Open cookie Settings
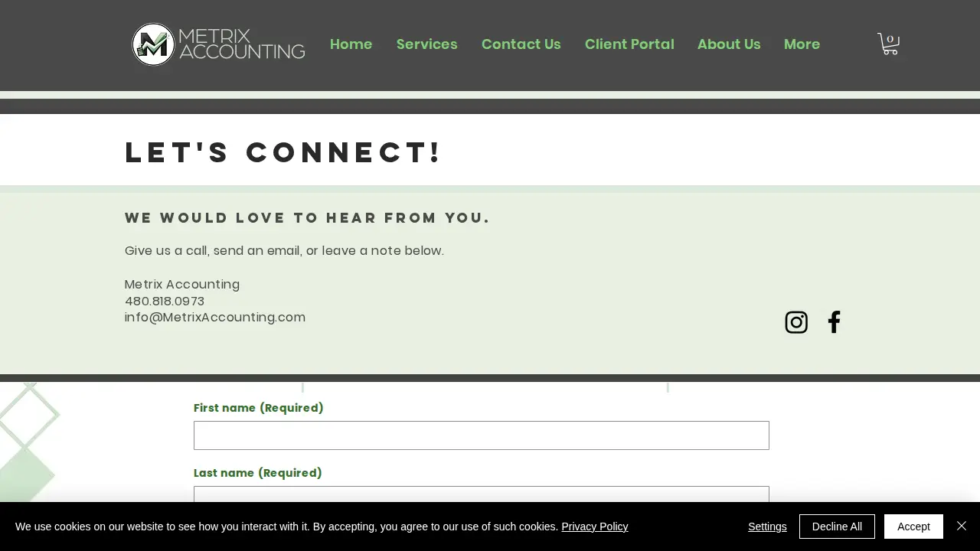 click(x=767, y=527)
